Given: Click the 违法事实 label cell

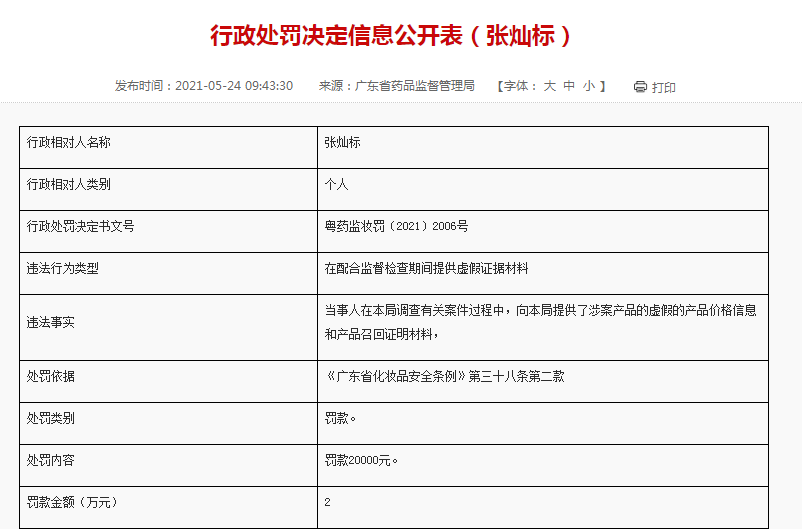Looking at the screenshot, I should [168, 327].
